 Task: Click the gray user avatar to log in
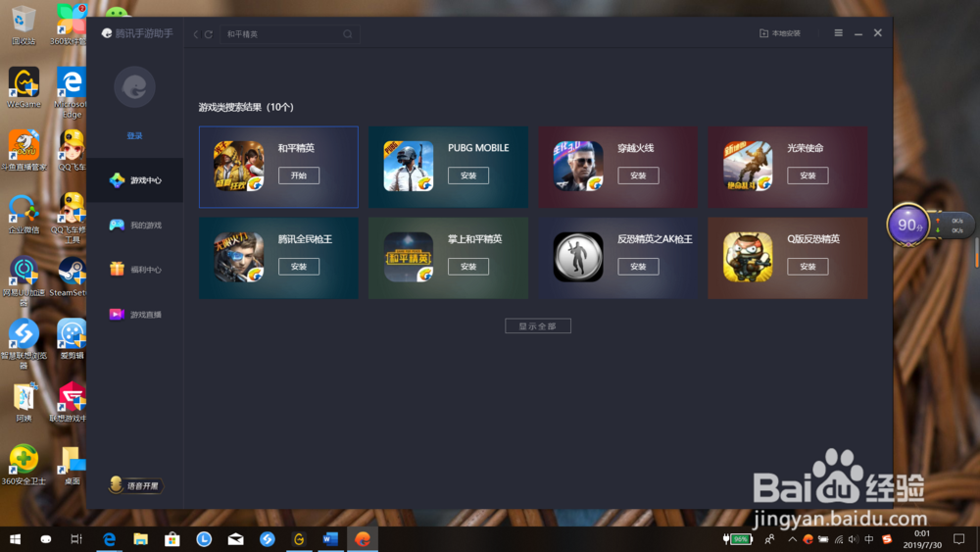pos(134,87)
